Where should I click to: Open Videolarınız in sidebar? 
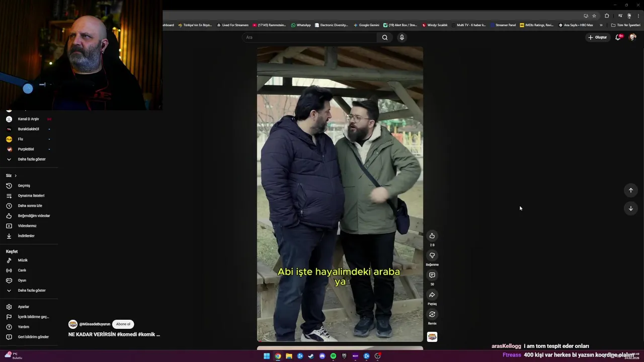click(x=29, y=226)
